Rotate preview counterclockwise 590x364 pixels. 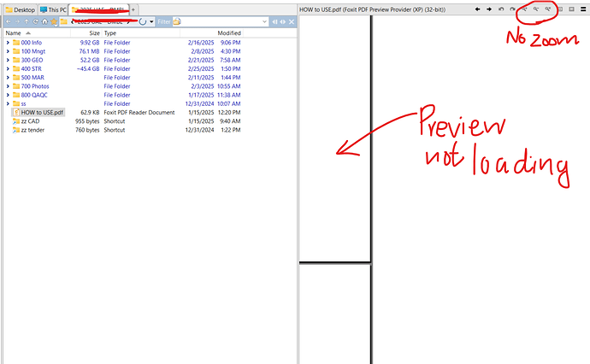tap(501, 9)
